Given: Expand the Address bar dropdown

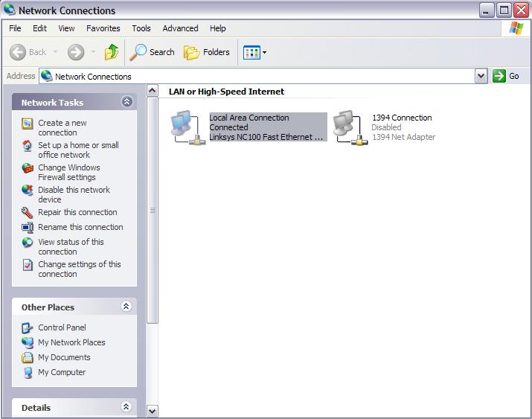Looking at the screenshot, I should (481, 77).
